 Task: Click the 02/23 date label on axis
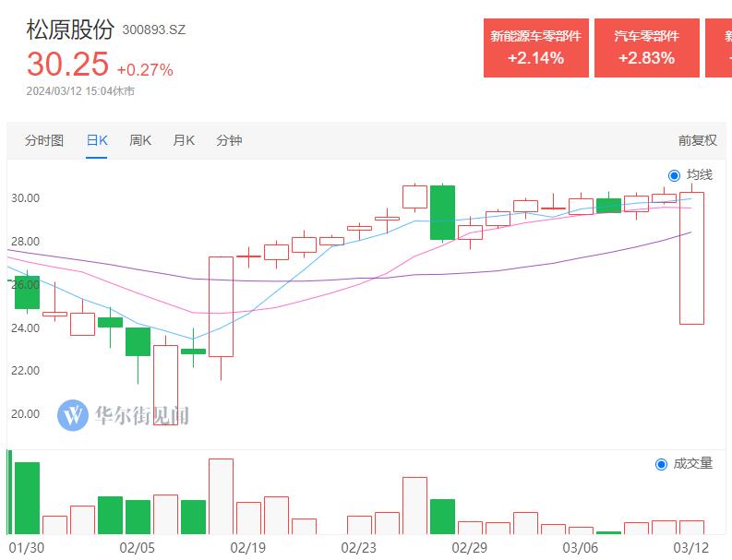coord(359,547)
